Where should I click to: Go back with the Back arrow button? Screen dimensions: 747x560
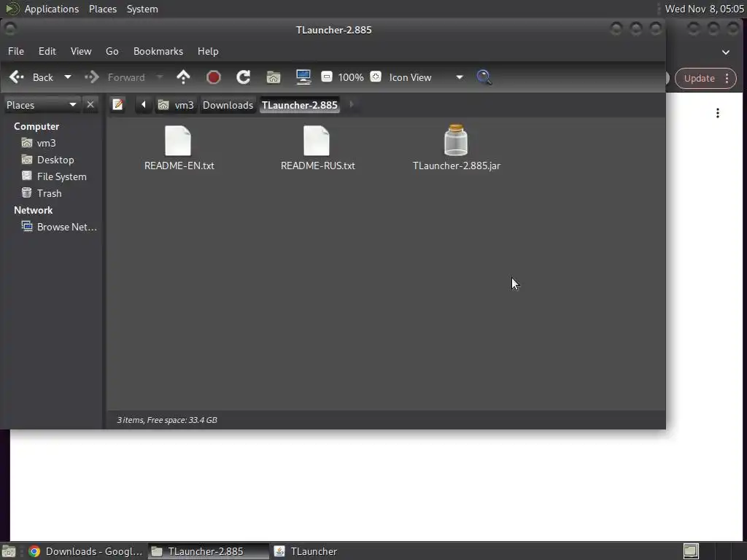[x=31, y=77]
